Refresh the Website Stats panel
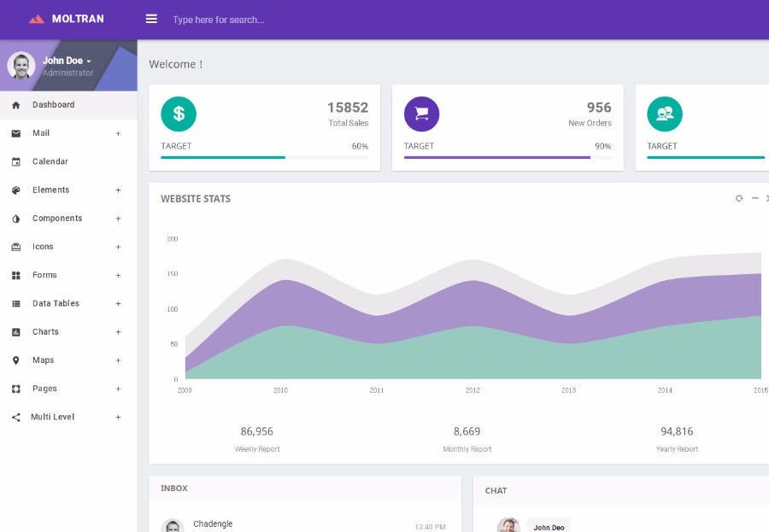Image resolution: width=769 pixels, height=532 pixels. (739, 198)
